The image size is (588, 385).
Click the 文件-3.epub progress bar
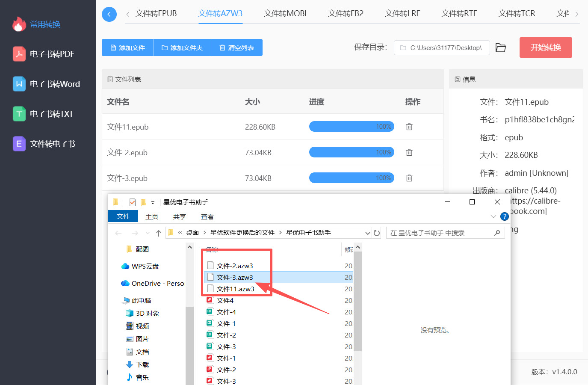pyautogui.click(x=352, y=178)
